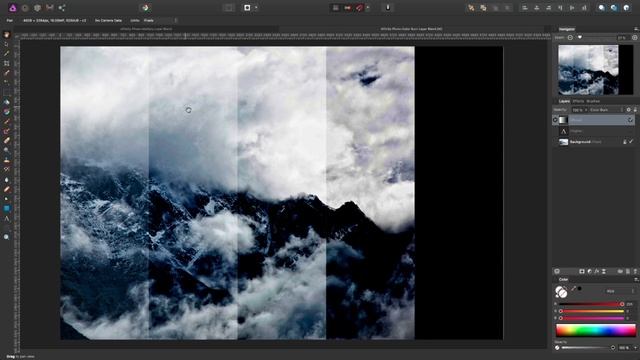Click the rightmost delete-layer icon below Layers
The height and width of the screenshot is (360, 640).
click(x=635, y=271)
